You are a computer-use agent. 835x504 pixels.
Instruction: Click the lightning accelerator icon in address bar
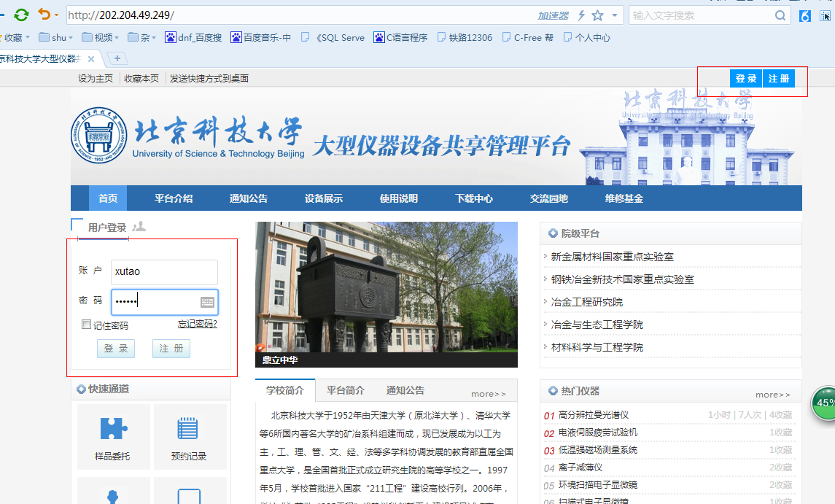581,15
